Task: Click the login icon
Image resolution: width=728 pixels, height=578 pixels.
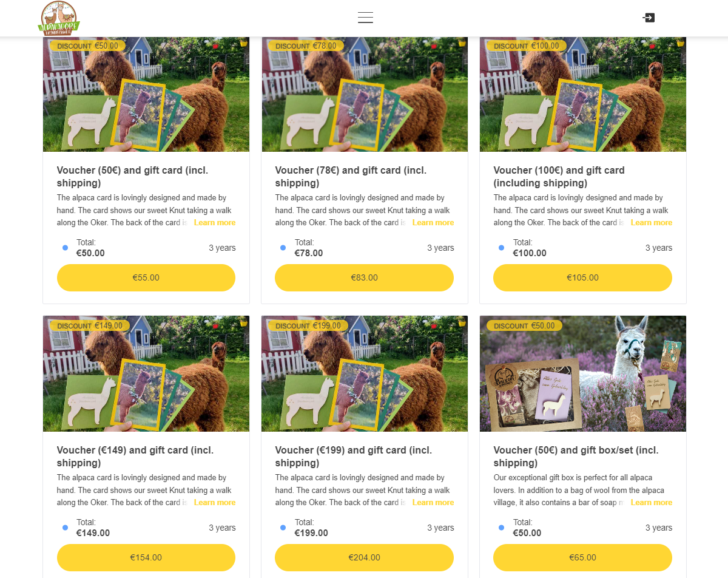Action: tap(649, 18)
